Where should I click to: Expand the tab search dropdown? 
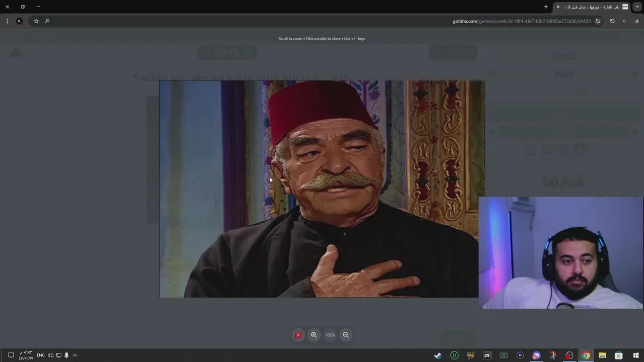click(x=637, y=7)
